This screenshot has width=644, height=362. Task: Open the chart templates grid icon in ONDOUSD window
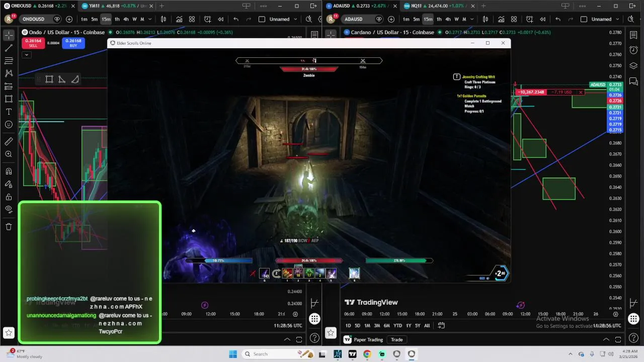point(192,19)
